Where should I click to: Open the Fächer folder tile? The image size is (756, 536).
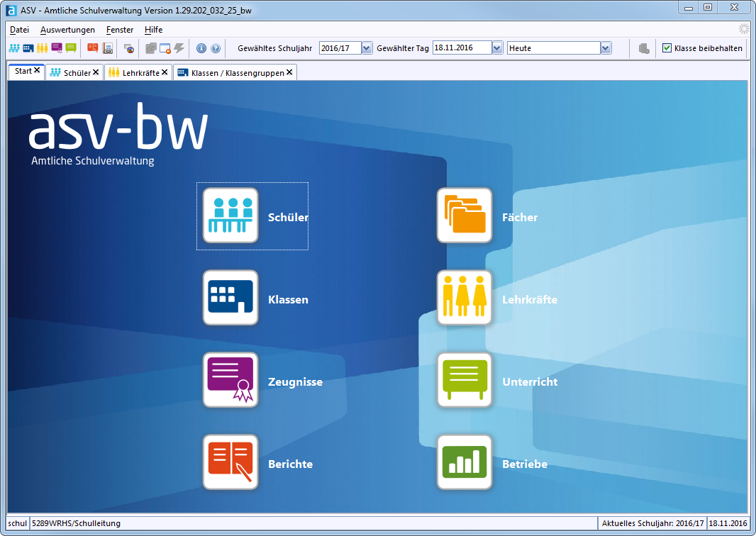(465, 216)
